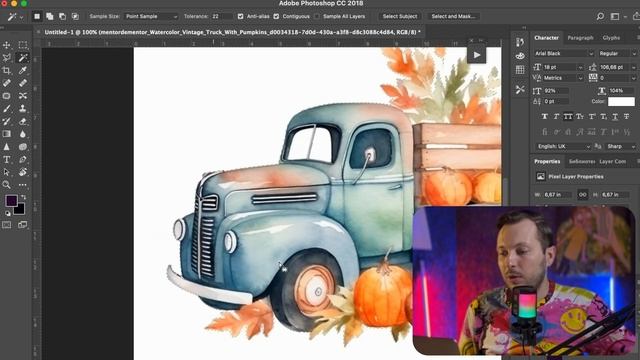Change screen mode icon
The height and width of the screenshot is (360, 640).
tap(23, 225)
